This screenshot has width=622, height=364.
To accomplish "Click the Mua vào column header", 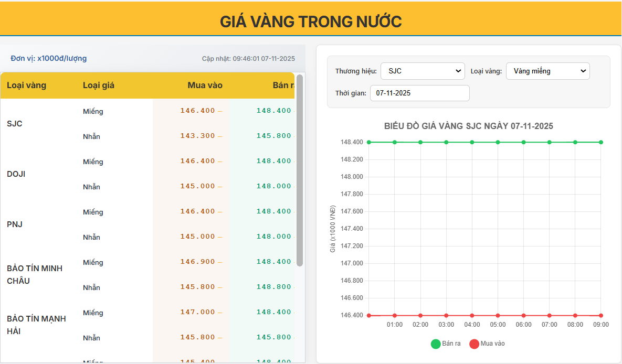I will (204, 85).
